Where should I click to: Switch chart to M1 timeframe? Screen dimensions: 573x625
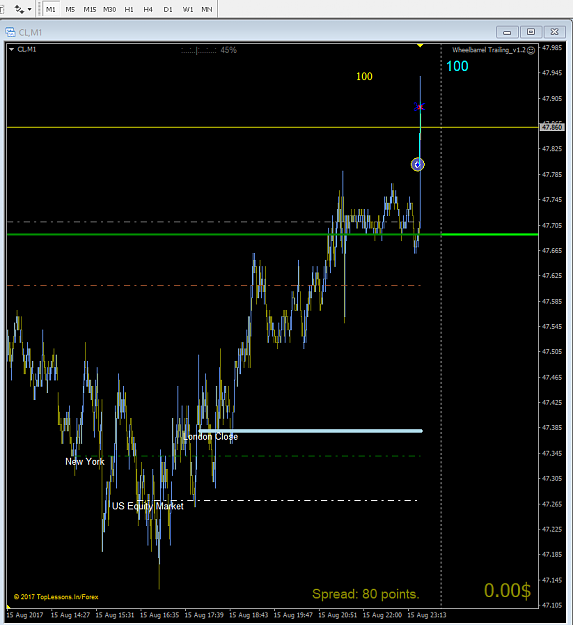(51, 9)
